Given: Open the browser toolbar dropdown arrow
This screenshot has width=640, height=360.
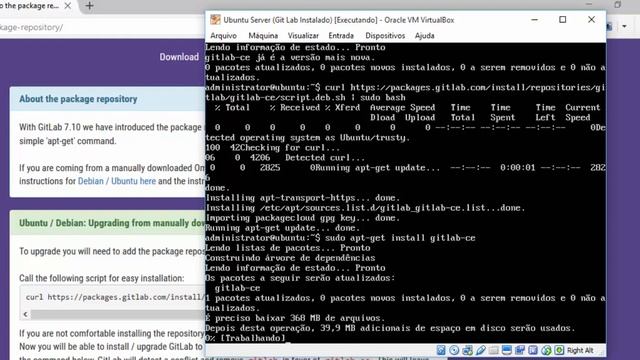Looking at the screenshot, I should 624,27.
